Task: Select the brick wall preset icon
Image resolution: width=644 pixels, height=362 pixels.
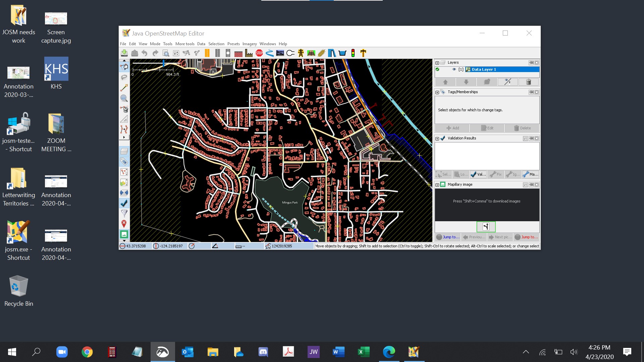Action: tap(238, 53)
